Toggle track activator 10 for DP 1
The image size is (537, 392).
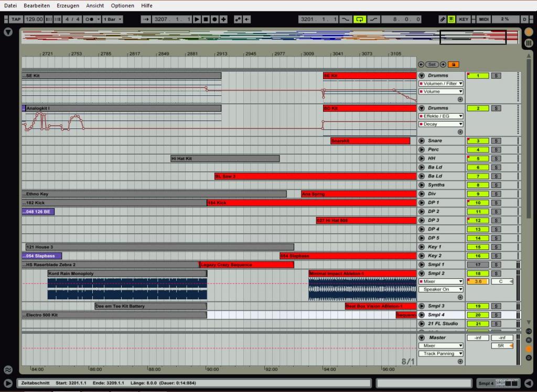click(x=478, y=203)
